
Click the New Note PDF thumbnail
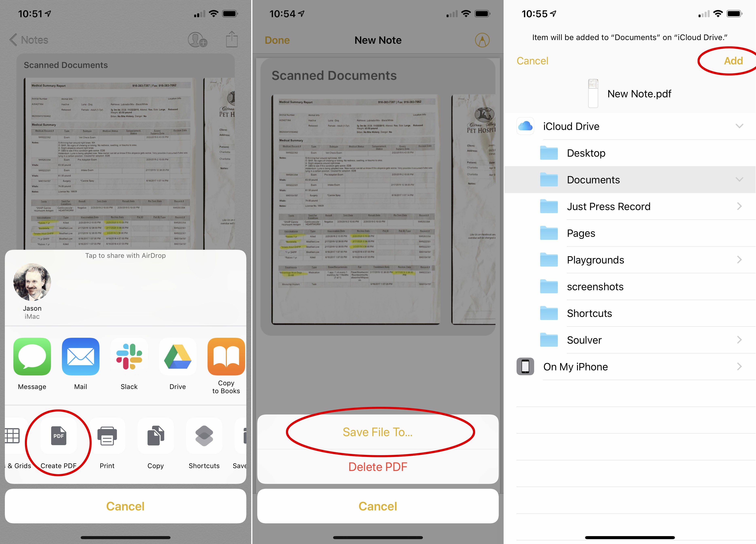592,93
